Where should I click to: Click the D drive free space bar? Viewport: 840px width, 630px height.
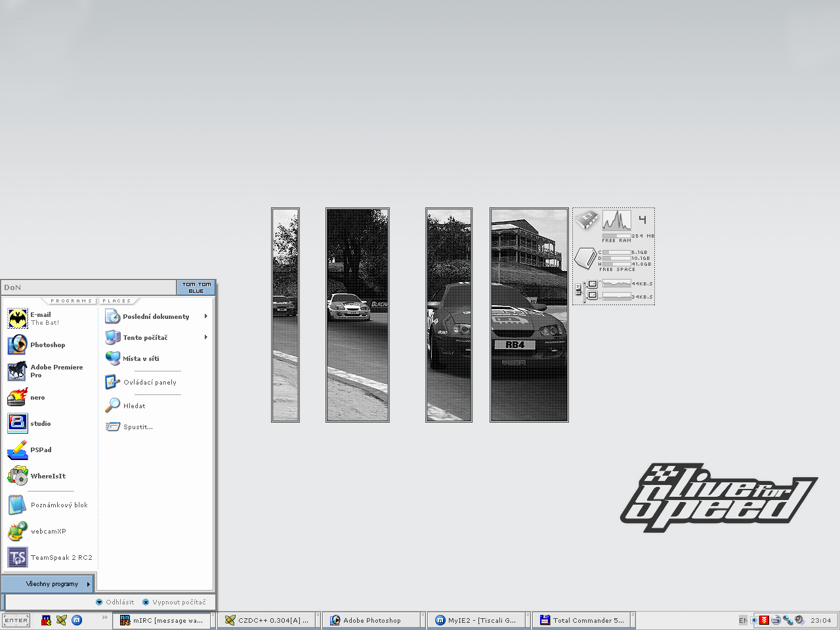[616, 258]
